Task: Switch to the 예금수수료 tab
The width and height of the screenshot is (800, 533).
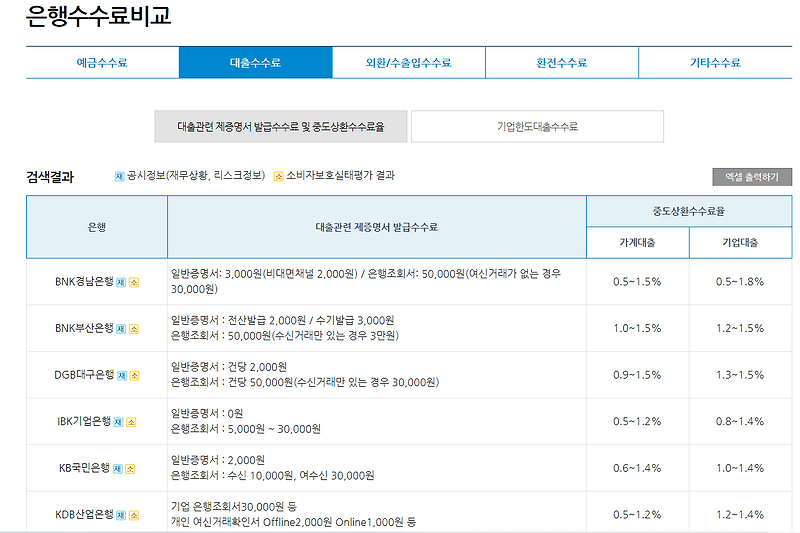Action: pyautogui.click(x=102, y=63)
